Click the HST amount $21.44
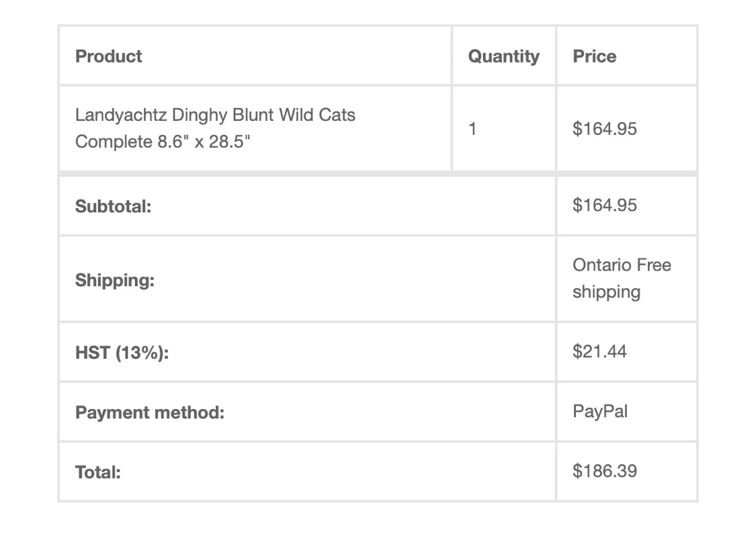Viewport: 756px width, 542px height. (x=599, y=351)
